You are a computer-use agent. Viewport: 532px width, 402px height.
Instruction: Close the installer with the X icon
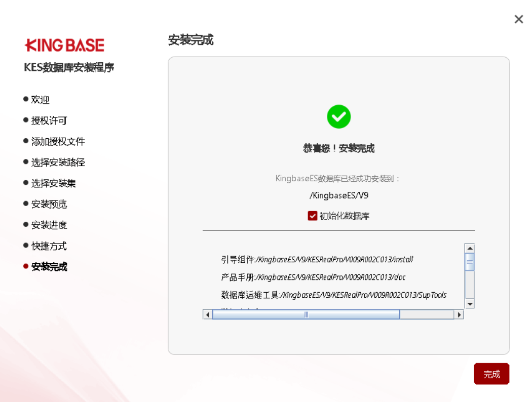tap(518, 19)
